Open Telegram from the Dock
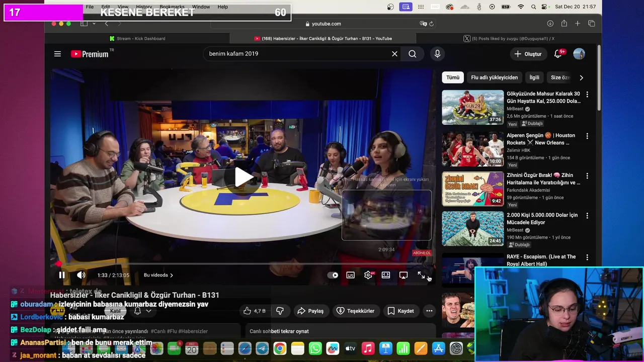The width and height of the screenshot is (644, 362). pos(262,348)
